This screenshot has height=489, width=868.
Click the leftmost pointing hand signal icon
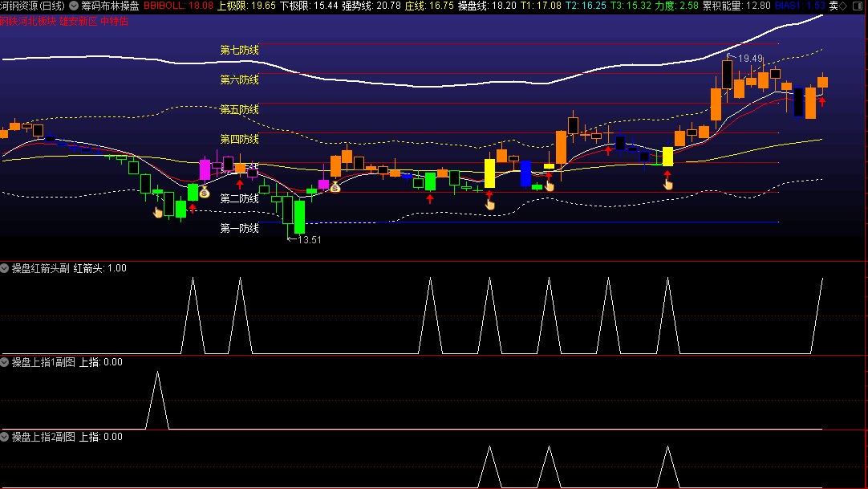158,211
